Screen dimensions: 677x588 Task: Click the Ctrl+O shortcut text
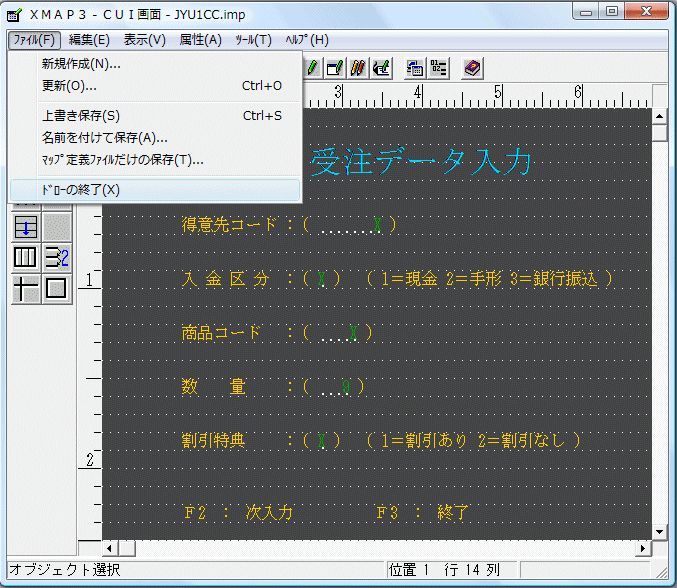tap(262, 86)
